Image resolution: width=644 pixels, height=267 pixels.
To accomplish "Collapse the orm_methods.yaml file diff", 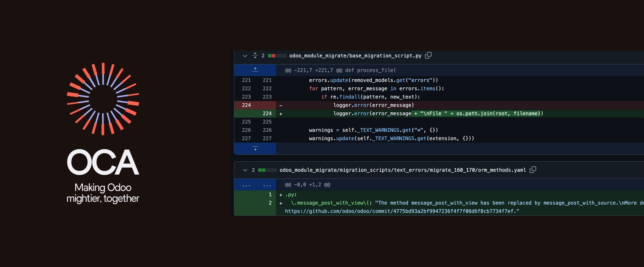I will point(245,170).
